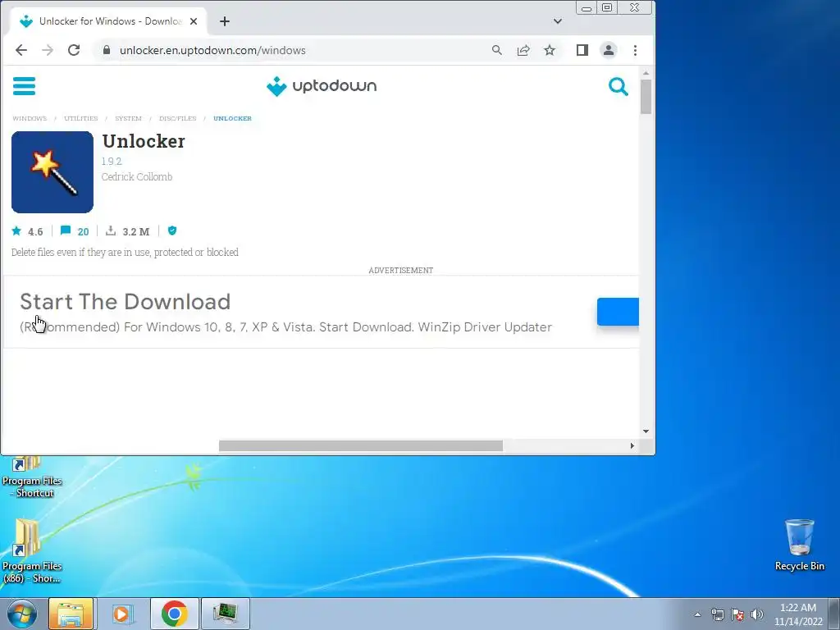
Task: Click the Start The Download ad heading
Action: pyautogui.click(x=126, y=302)
